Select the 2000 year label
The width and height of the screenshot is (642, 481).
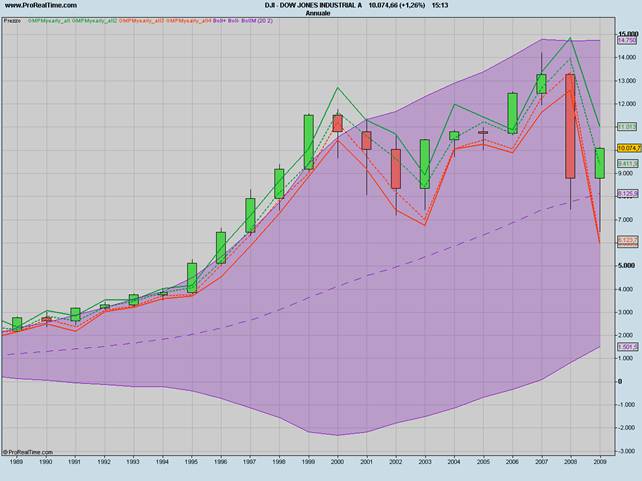point(337,462)
